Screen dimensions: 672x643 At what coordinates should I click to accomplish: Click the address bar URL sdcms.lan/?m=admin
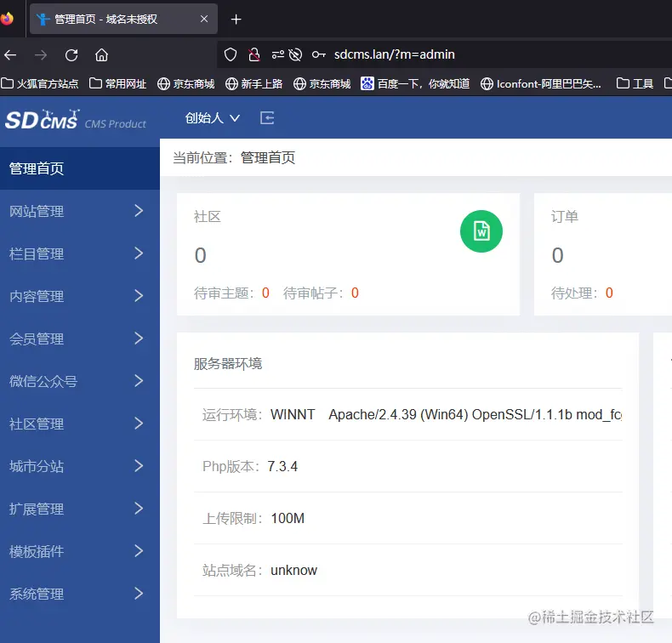point(395,54)
